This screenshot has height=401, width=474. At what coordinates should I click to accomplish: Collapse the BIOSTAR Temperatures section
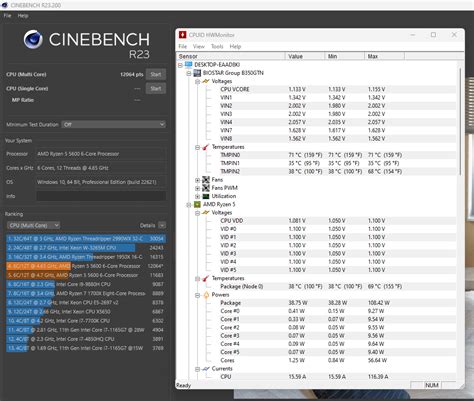pos(197,147)
